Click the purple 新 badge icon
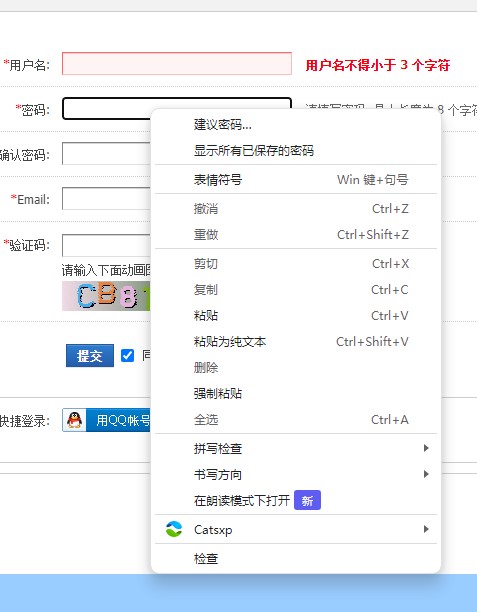The image size is (477, 612). pyautogui.click(x=307, y=500)
